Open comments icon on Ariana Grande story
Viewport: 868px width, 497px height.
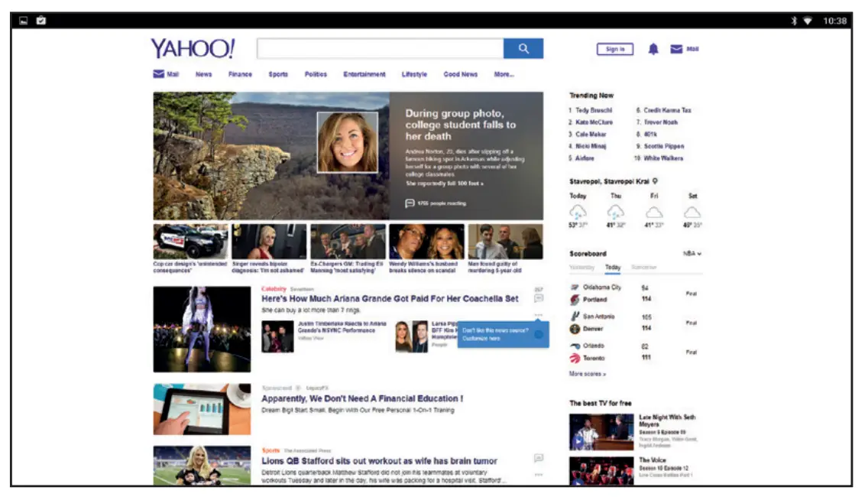pyautogui.click(x=539, y=298)
